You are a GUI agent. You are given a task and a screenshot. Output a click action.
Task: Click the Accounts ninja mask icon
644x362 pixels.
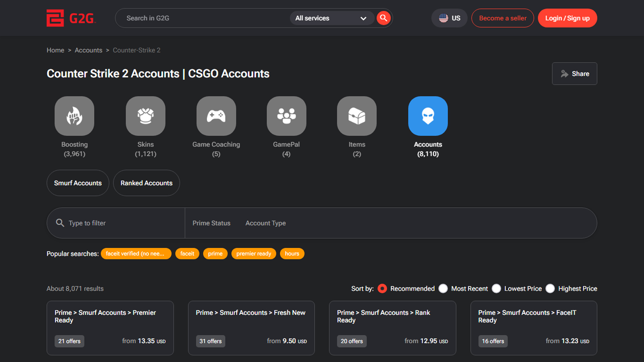(x=428, y=116)
